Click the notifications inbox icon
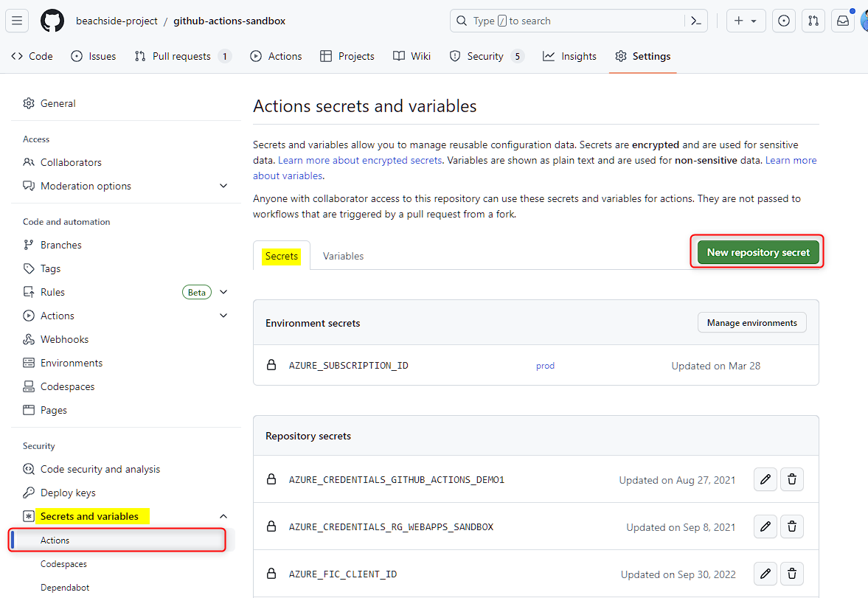Image resolution: width=868 pixels, height=598 pixels. point(842,21)
